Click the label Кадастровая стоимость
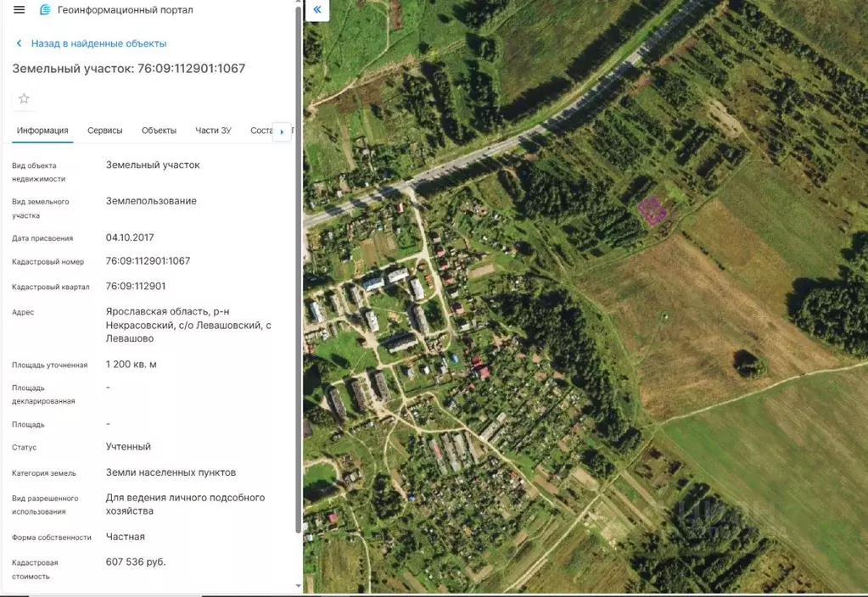 tap(35, 569)
